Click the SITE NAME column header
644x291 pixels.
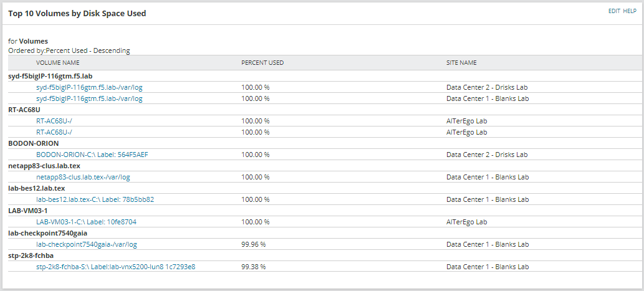[x=461, y=63]
